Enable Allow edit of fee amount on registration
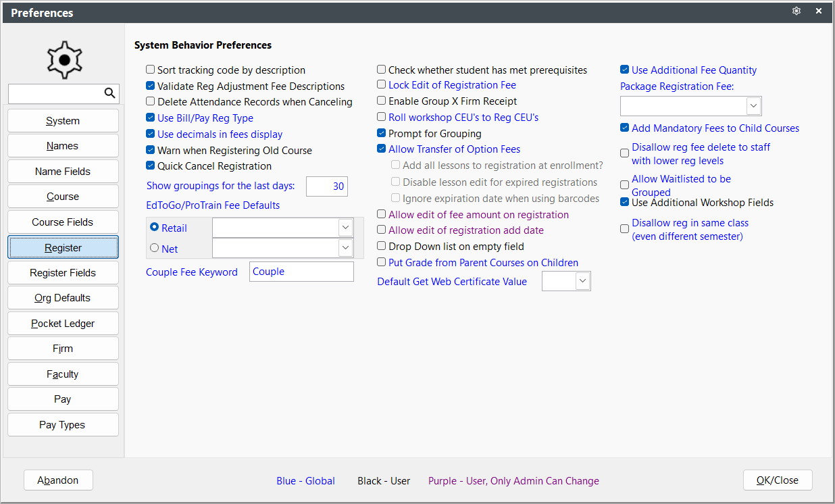835x504 pixels. (x=382, y=214)
